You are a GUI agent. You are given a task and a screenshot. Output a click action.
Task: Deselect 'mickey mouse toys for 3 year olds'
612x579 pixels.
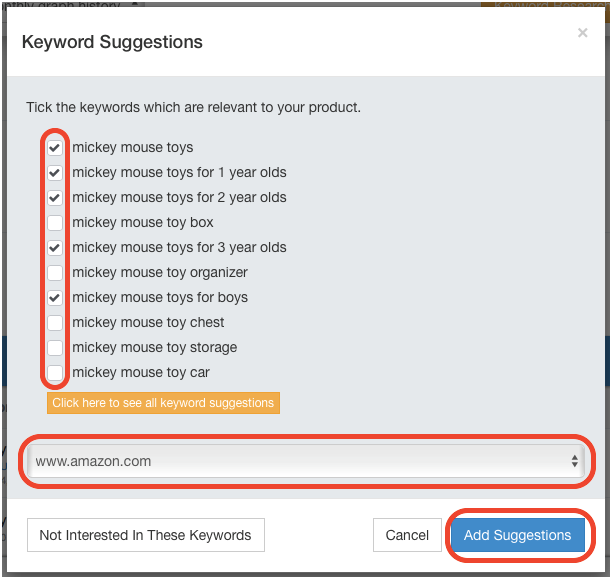[x=55, y=248]
